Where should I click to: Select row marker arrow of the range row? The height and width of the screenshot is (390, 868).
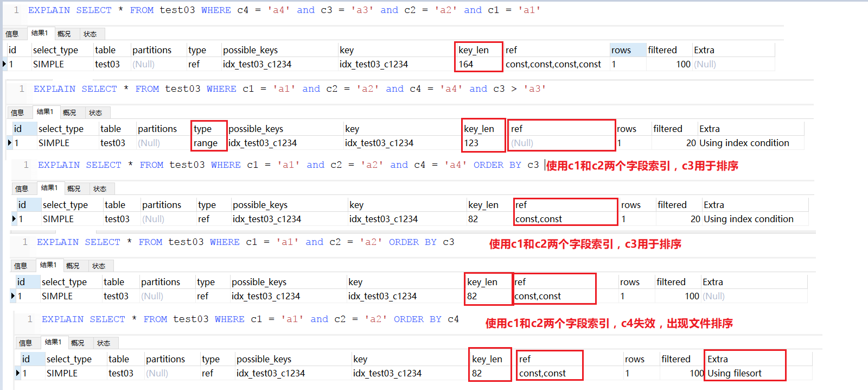10,143
